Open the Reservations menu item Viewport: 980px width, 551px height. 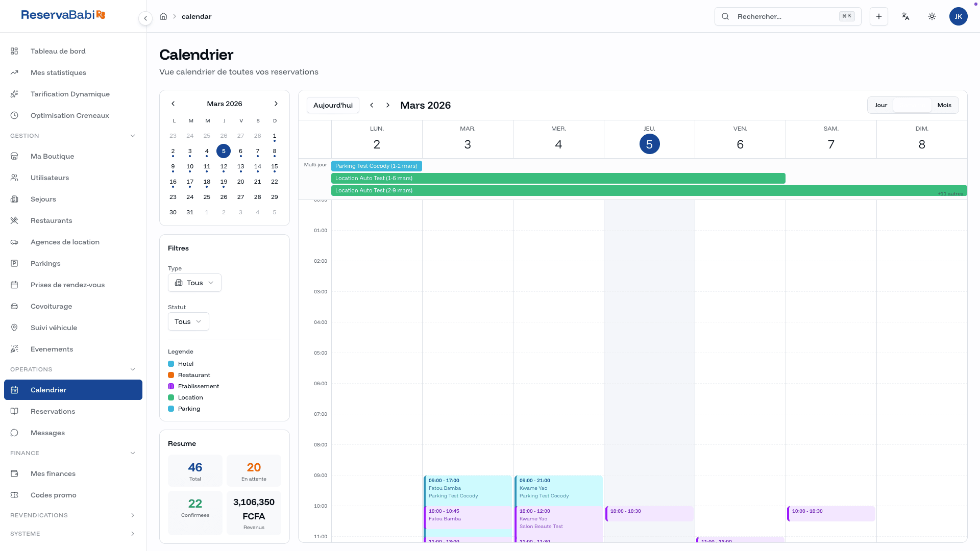point(53,411)
